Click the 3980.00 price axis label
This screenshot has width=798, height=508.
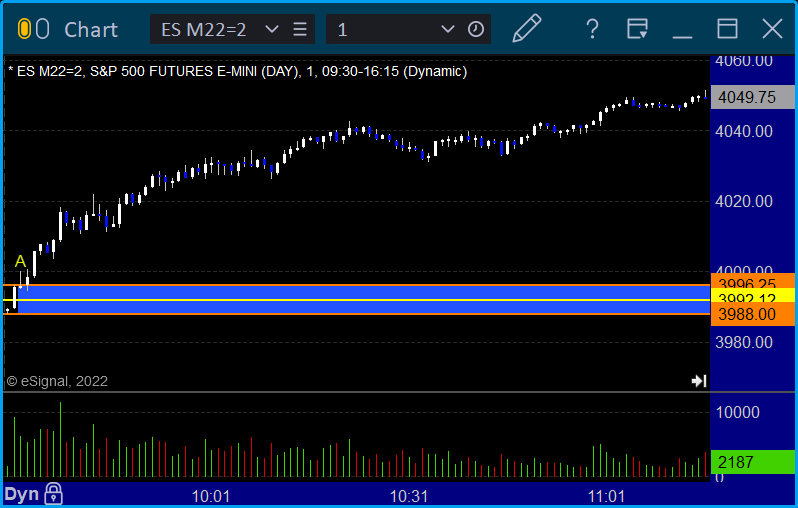pyautogui.click(x=744, y=342)
